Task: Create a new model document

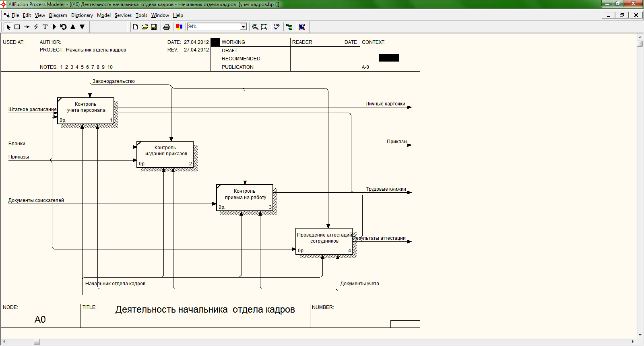Action: coord(135,27)
